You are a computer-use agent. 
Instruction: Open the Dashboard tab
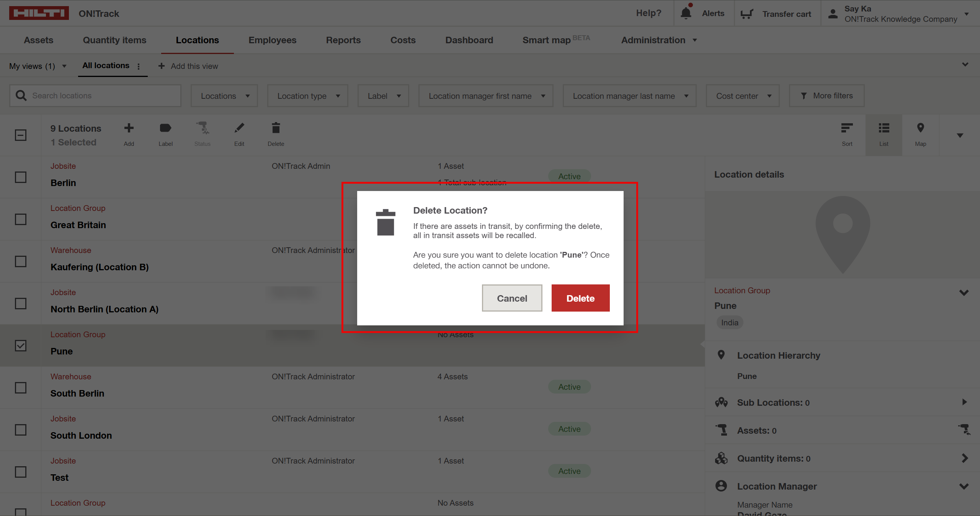(469, 40)
